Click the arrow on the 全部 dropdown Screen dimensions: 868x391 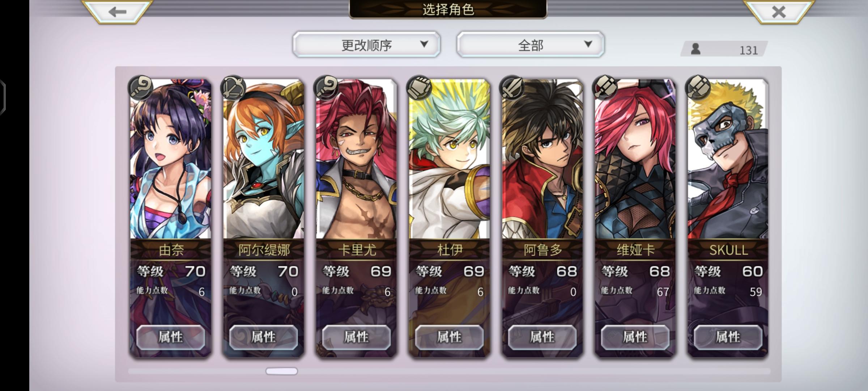click(x=588, y=44)
